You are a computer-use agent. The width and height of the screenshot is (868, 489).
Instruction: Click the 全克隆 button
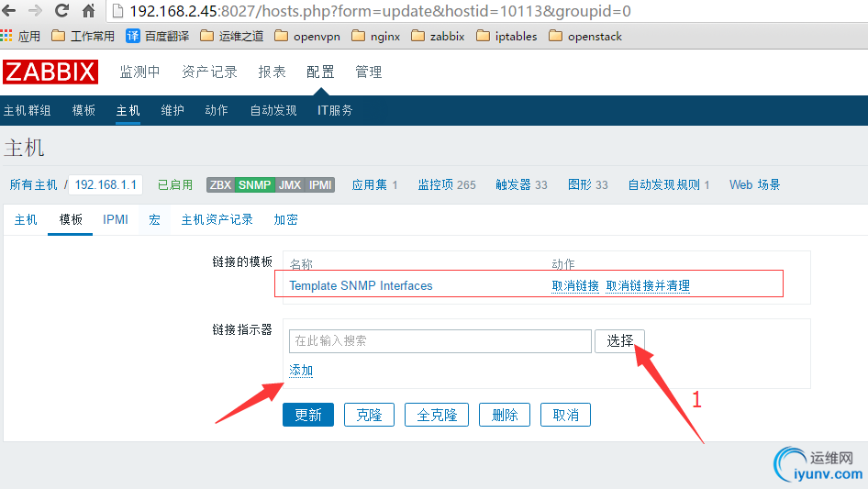click(437, 415)
